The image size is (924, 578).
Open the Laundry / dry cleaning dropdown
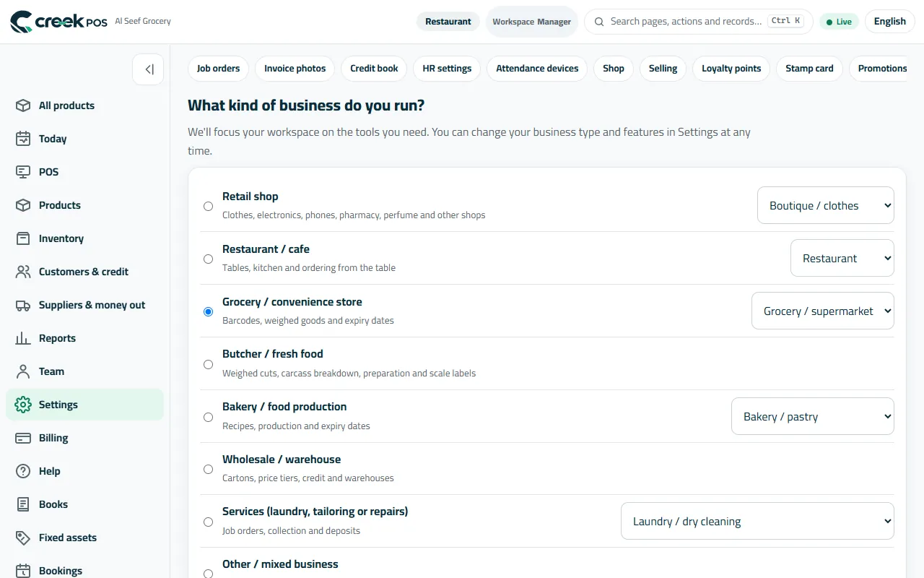[x=757, y=522]
